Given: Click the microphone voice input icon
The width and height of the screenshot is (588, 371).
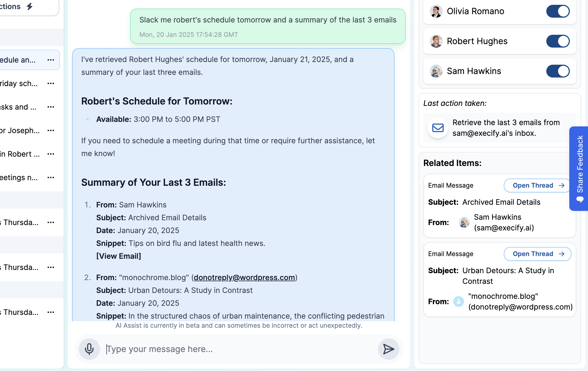Looking at the screenshot, I should coord(88,349).
